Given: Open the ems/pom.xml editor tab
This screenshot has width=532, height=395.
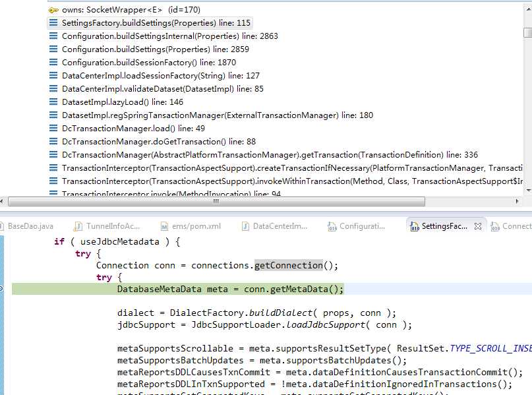Looking at the screenshot, I should pos(196,226).
